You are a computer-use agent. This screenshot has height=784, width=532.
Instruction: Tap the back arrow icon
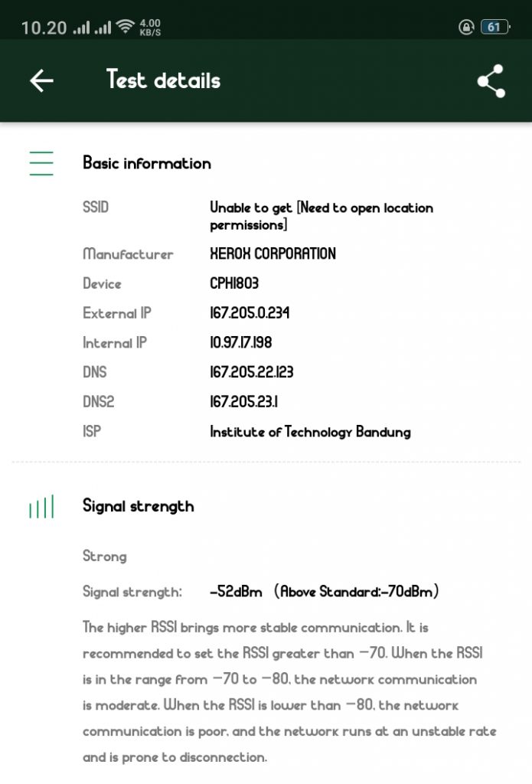coord(41,80)
